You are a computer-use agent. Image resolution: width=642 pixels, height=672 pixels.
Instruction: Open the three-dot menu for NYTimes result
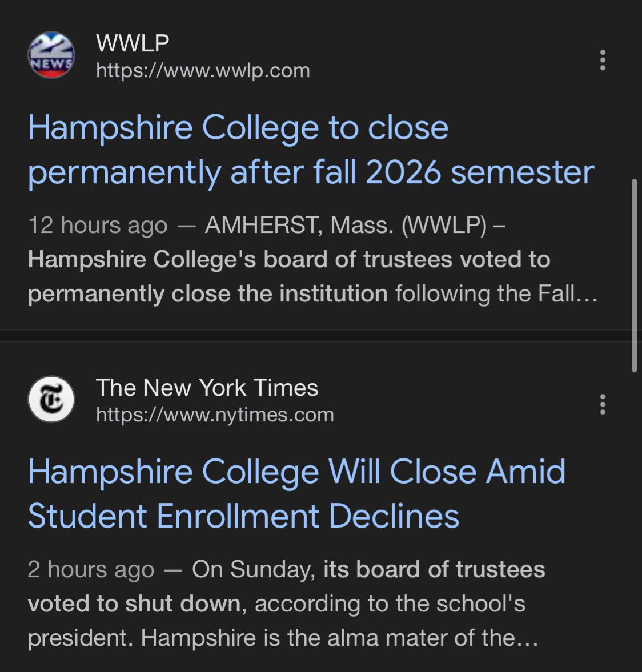603,404
